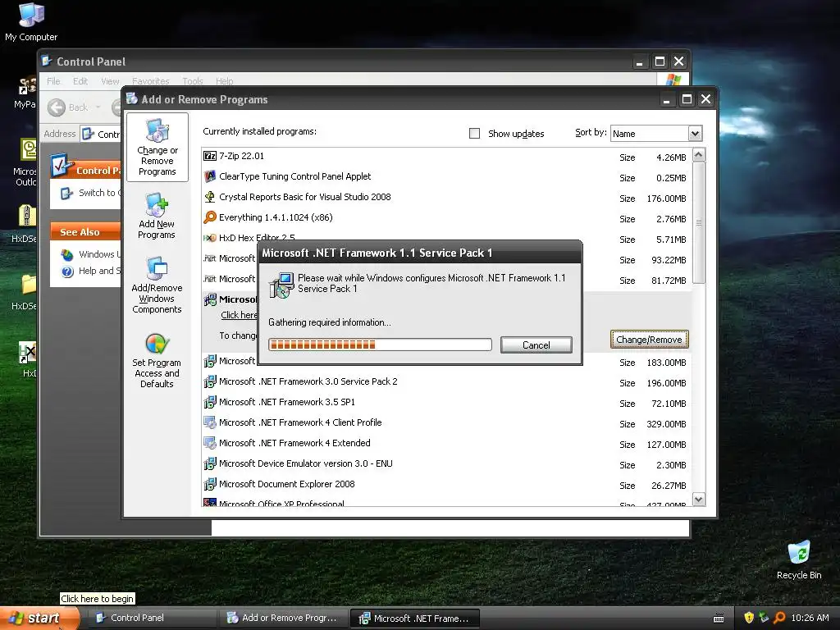Open the Sort by Name dropdown
Image resolution: width=840 pixels, height=630 pixels.
click(x=695, y=134)
